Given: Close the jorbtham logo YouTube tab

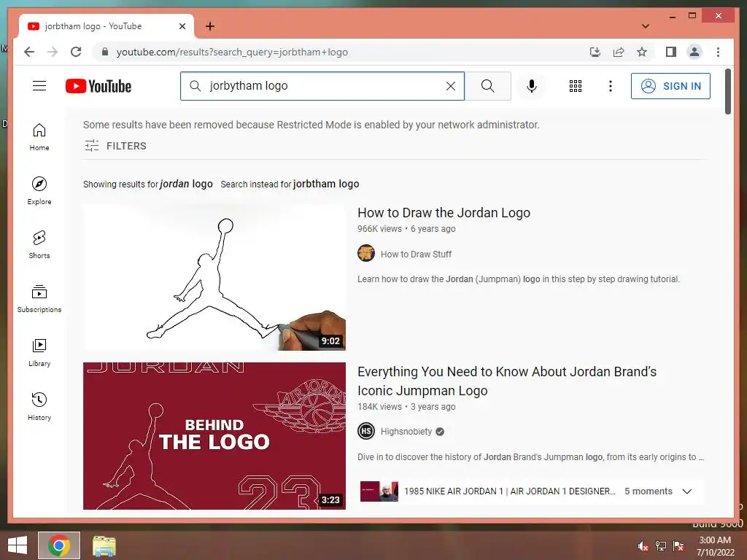Looking at the screenshot, I should 182,27.
